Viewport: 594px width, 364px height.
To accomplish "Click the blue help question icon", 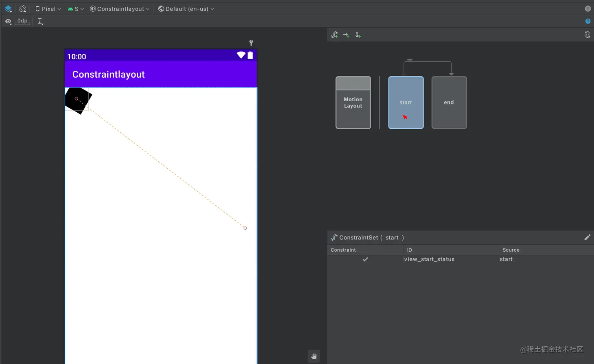I will coord(588,21).
